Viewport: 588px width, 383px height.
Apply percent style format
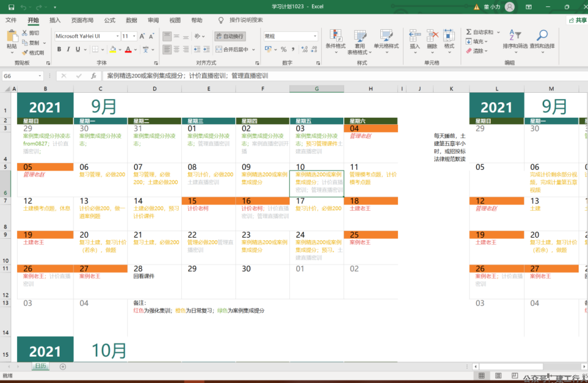pos(284,50)
